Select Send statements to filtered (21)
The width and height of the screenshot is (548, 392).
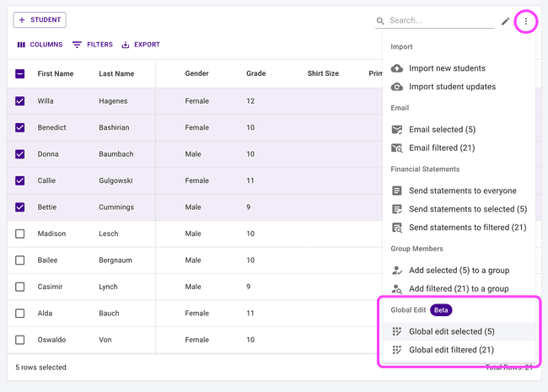tap(467, 228)
